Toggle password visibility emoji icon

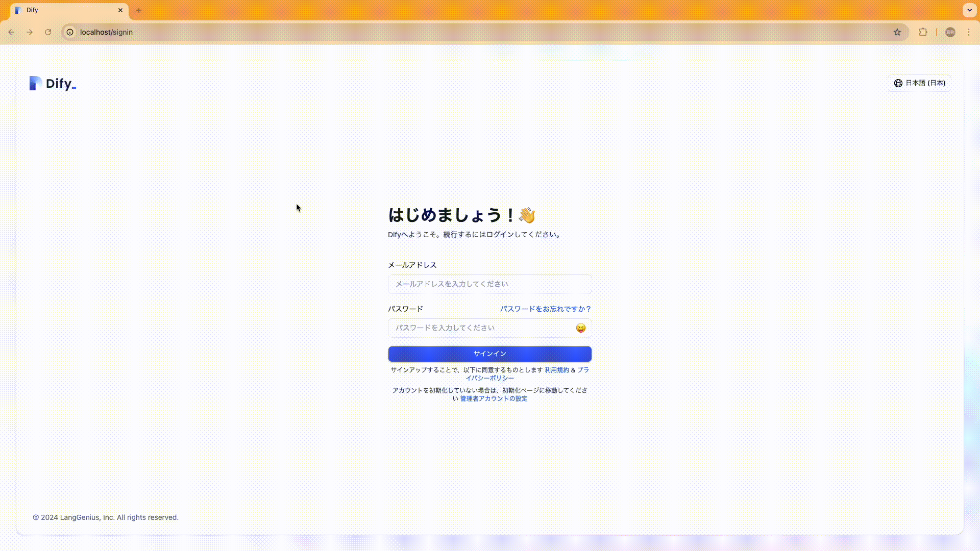580,328
